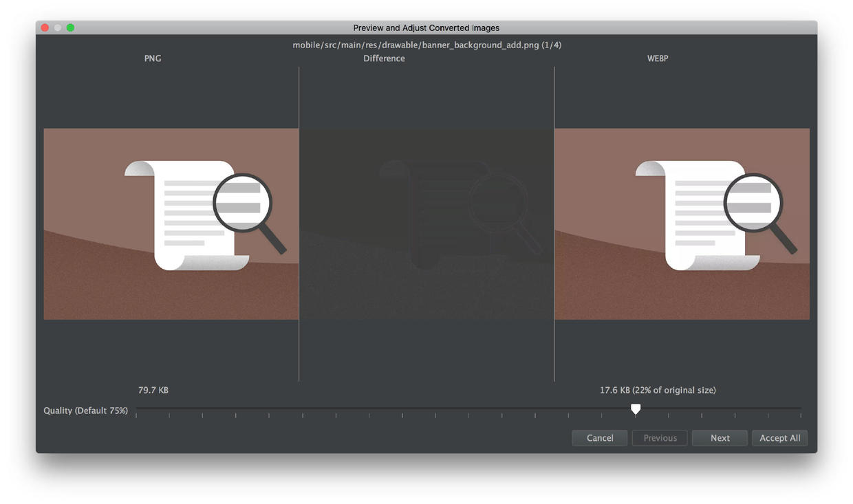Click the 79.7 KB size label
The image size is (853, 504).
pyautogui.click(x=153, y=390)
